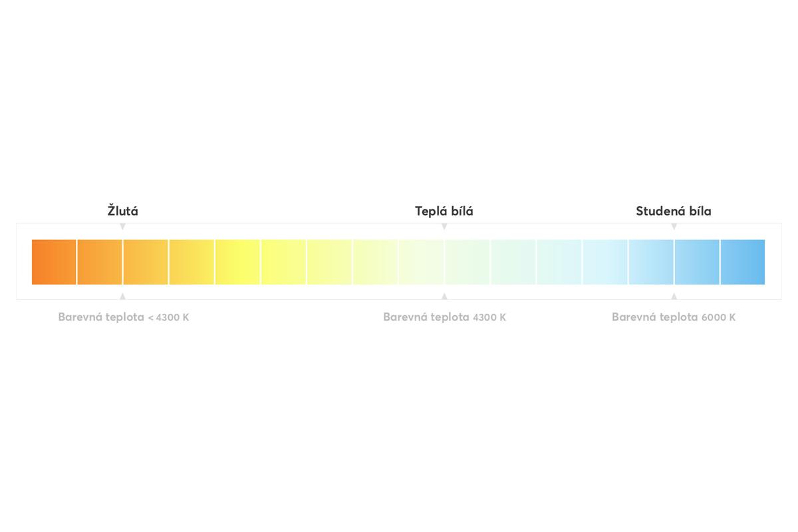Click 'Barevná teplota < 4300 K' caption

(124, 317)
